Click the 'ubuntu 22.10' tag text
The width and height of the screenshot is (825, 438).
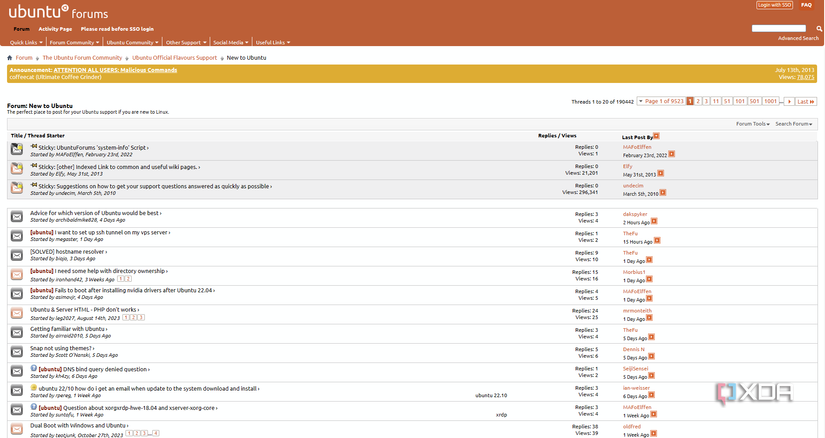point(491,395)
